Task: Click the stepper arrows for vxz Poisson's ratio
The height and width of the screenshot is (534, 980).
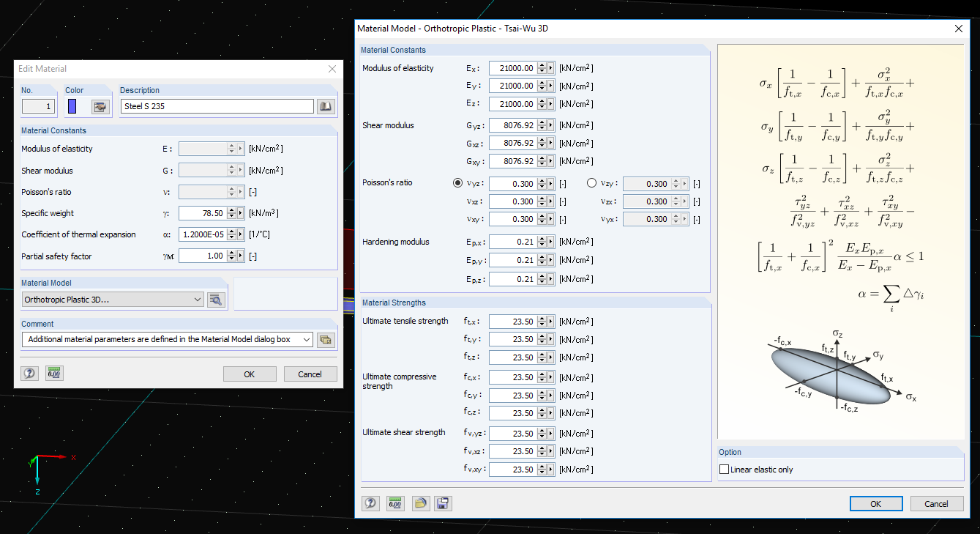Action: [542, 201]
